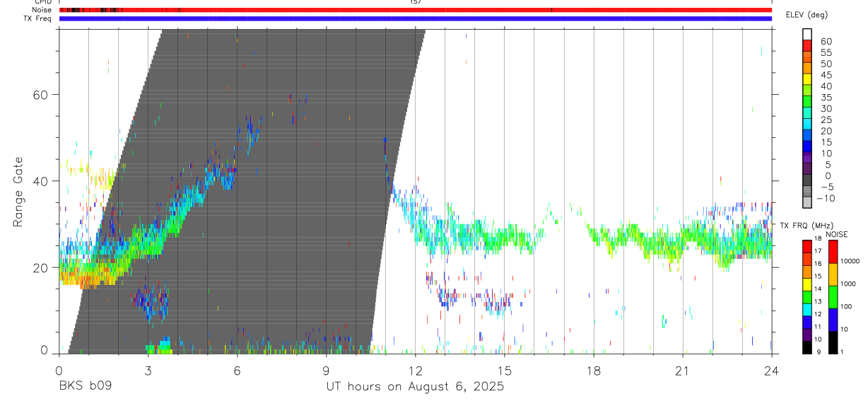Pick the lightest gray ELEV cell beside -10
Screen dimensions: 868x401
coord(807,202)
